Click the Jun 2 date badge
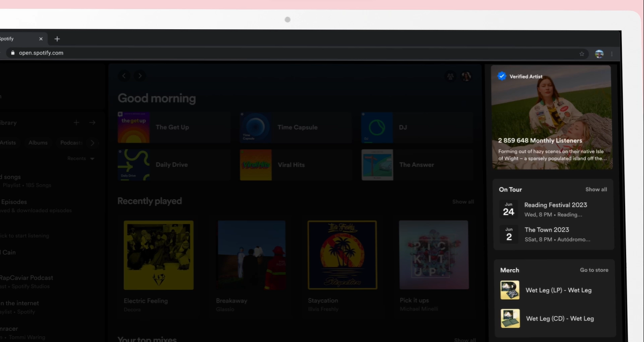The image size is (644, 342). (509, 234)
